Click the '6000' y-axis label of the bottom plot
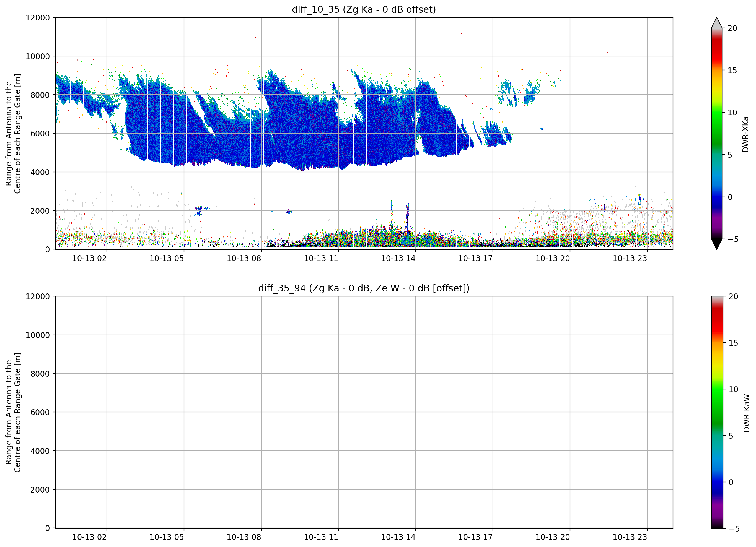 pyautogui.click(x=40, y=412)
